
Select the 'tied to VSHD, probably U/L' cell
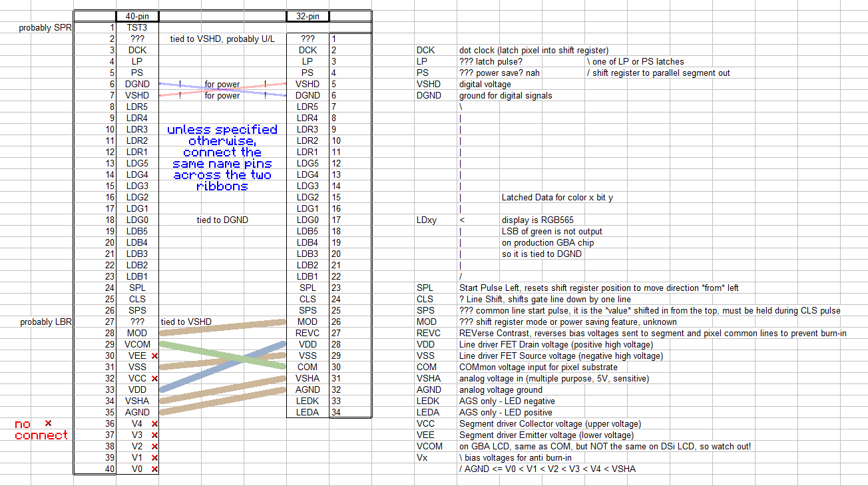222,39
